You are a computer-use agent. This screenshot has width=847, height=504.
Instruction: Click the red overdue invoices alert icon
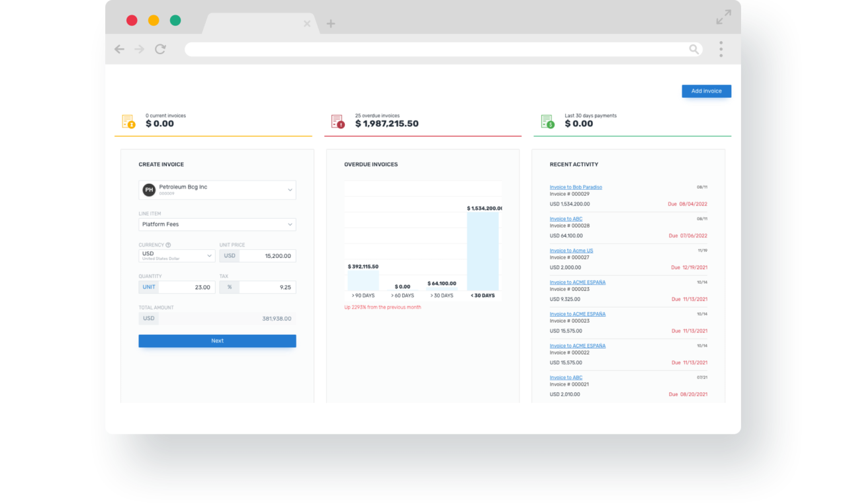point(337,121)
